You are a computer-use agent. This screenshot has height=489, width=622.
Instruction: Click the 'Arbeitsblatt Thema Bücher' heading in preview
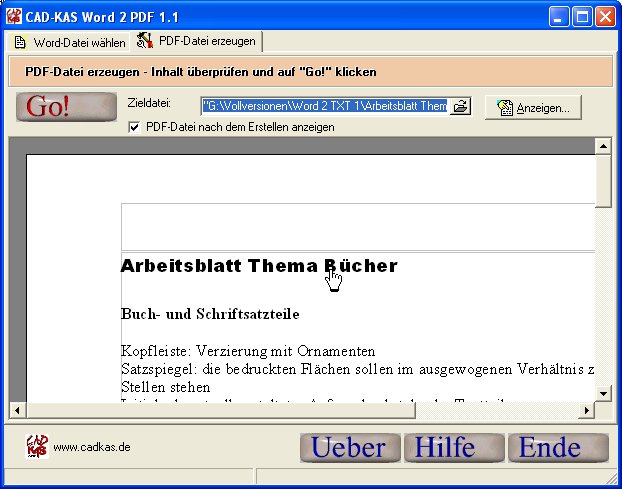(259, 266)
